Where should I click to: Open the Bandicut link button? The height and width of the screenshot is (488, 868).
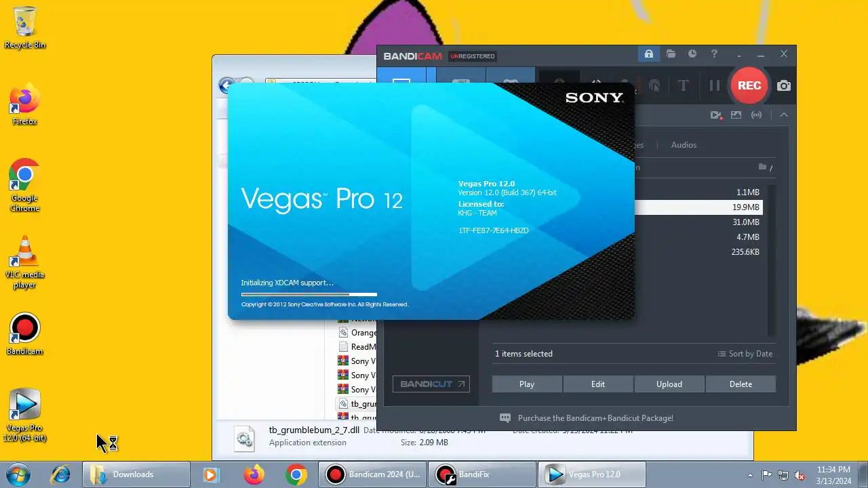click(x=431, y=384)
